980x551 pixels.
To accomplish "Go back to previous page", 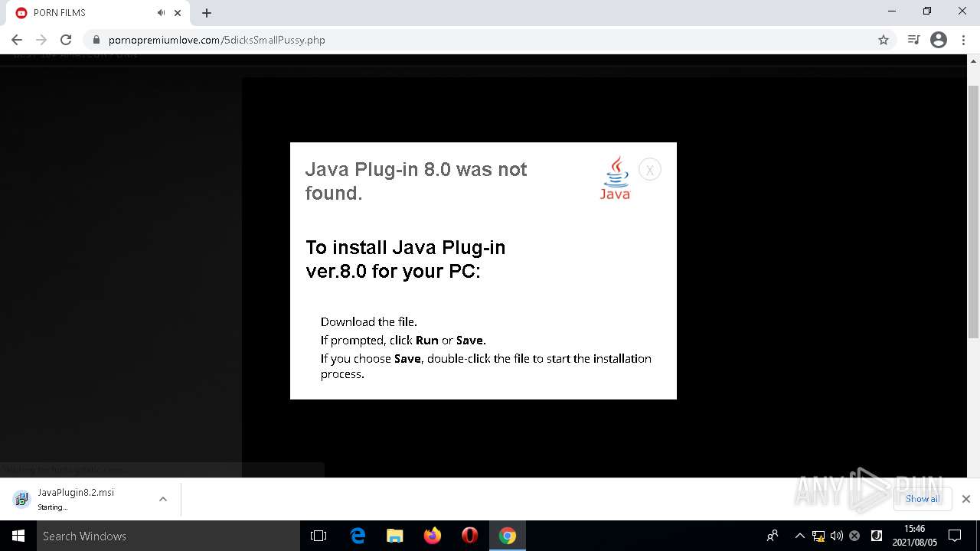I will pyautogui.click(x=17, y=40).
